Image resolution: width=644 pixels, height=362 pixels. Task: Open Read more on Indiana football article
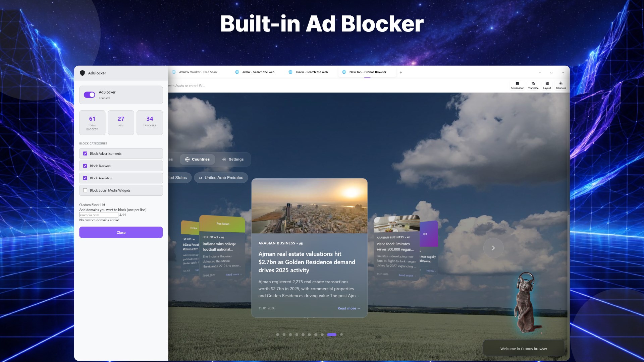point(234,275)
